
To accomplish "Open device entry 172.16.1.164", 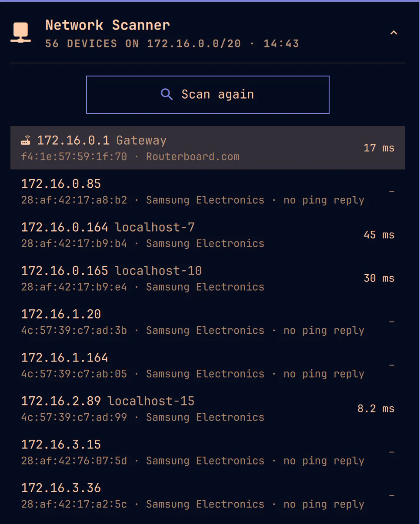I will click(208, 365).
